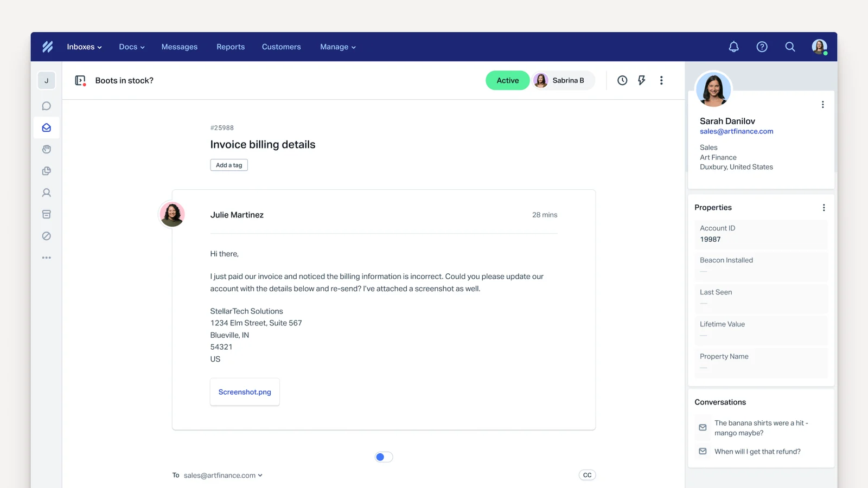Open Sarah Danilov's email link
Image resolution: width=868 pixels, height=488 pixels.
[736, 131]
